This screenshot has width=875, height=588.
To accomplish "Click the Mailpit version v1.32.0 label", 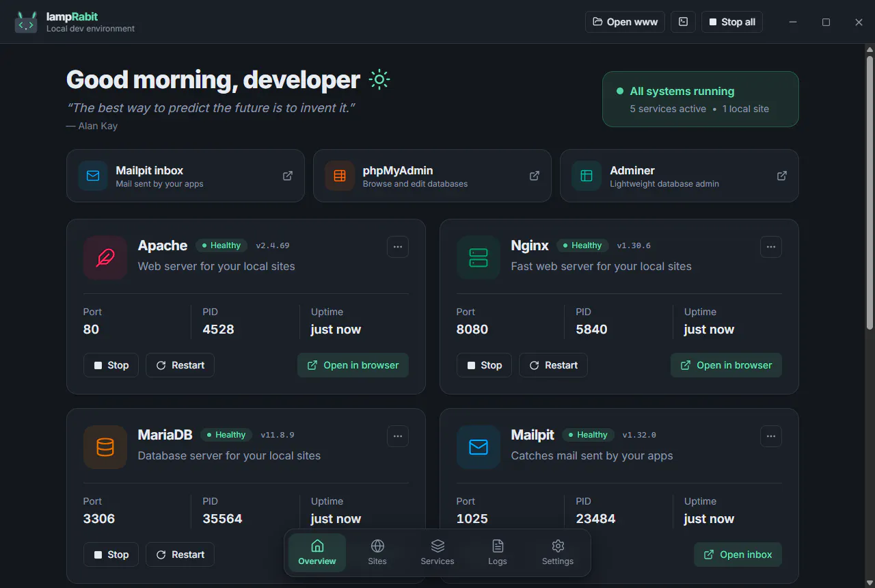I will coord(639,435).
